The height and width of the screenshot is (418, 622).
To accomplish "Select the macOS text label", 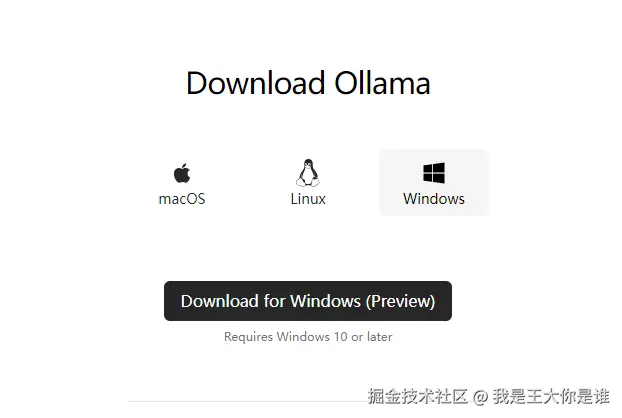I will [x=182, y=199].
